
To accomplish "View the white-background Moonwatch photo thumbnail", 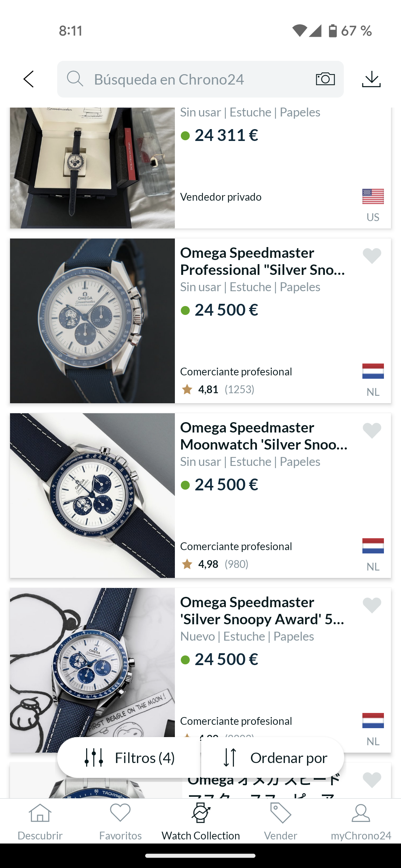I will coord(92,496).
